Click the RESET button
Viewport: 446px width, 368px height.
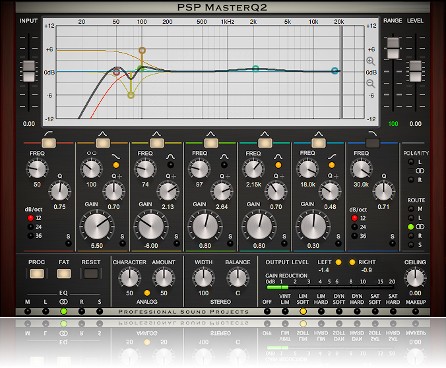pos(91,274)
